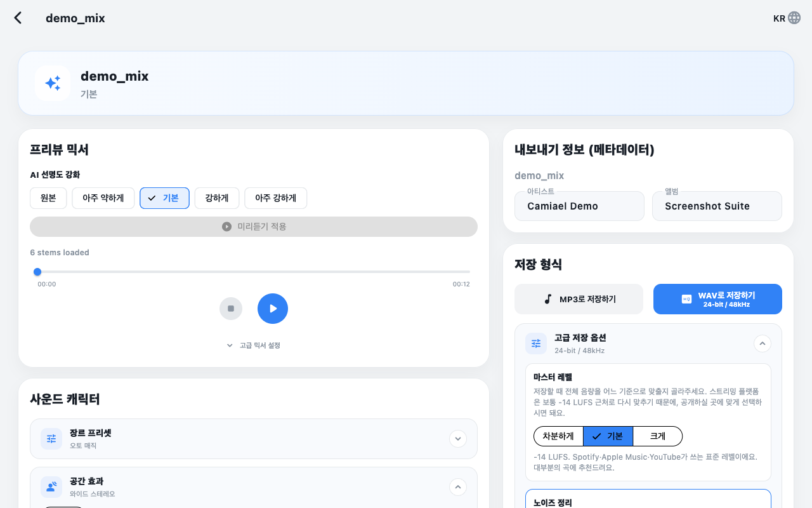Stop playback with the square button
Screen dimensions: 812x508
(231, 309)
